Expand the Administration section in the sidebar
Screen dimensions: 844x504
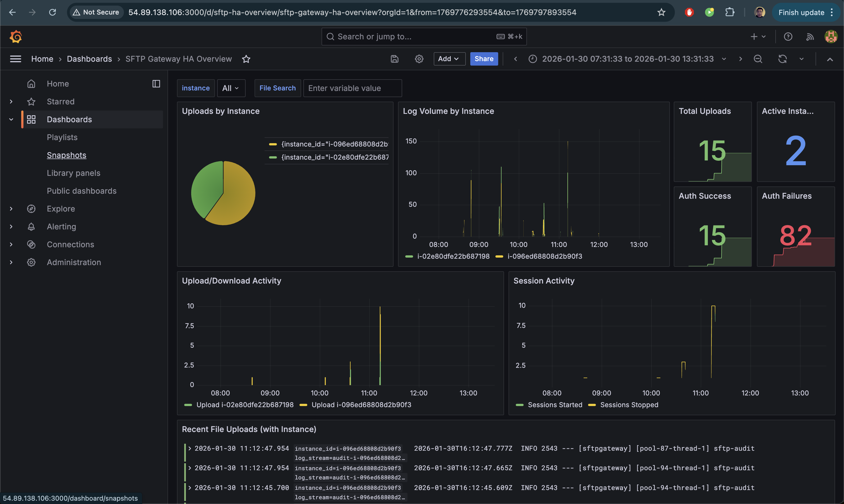tap(11, 262)
